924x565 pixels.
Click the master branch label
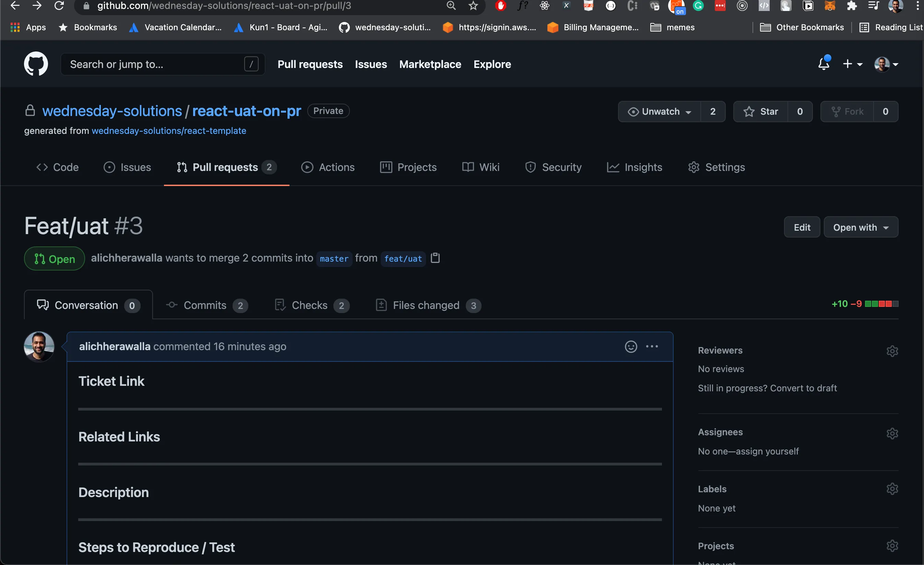point(334,259)
